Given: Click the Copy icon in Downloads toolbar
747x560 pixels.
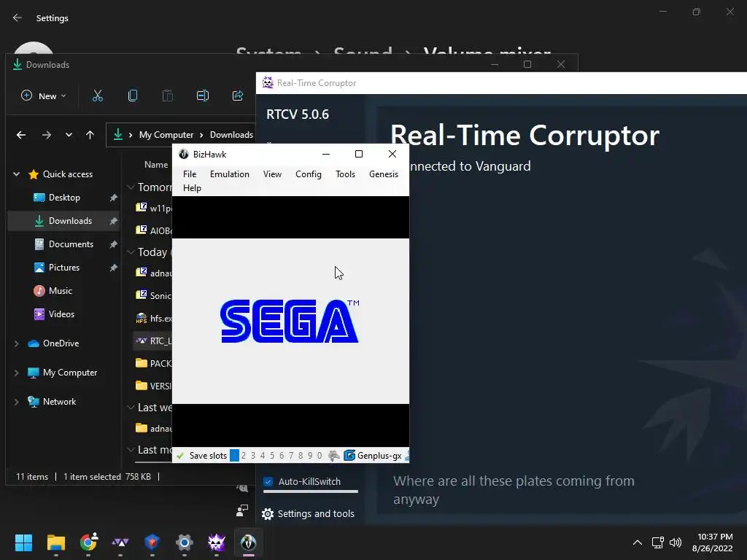Looking at the screenshot, I should [133, 96].
